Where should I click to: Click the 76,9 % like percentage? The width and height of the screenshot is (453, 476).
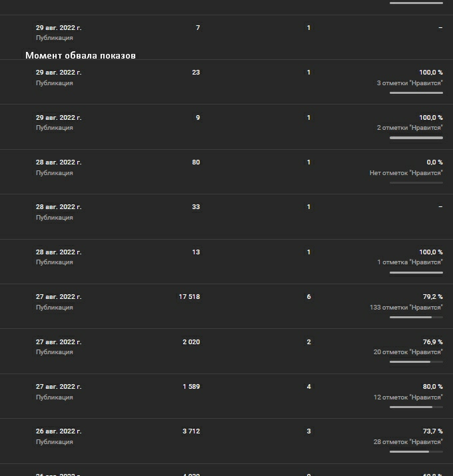(432, 342)
